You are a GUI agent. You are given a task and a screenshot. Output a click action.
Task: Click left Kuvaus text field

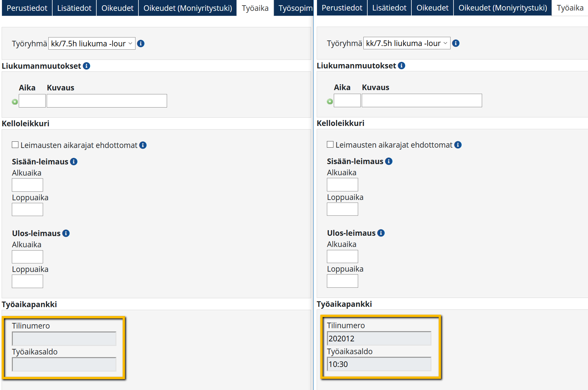click(x=107, y=101)
